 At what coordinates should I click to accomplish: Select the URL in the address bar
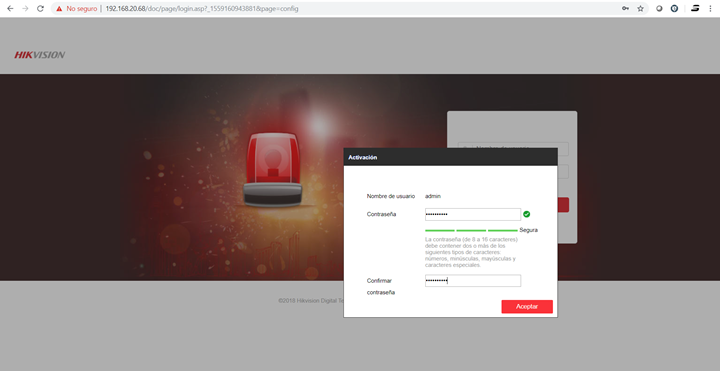tap(202, 9)
